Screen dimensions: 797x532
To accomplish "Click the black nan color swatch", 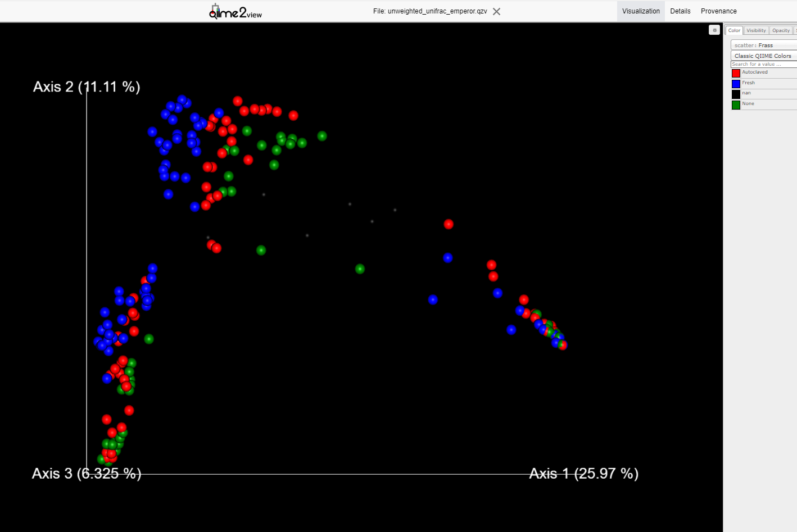I will coord(736,94).
